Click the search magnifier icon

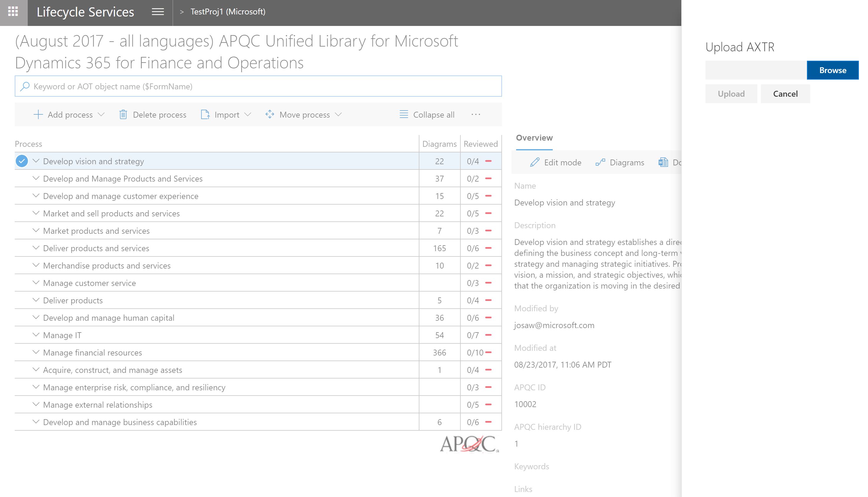tap(24, 86)
